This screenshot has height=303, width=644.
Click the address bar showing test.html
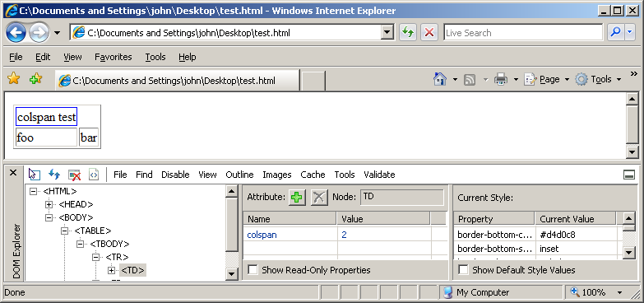(x=225, y=33)
